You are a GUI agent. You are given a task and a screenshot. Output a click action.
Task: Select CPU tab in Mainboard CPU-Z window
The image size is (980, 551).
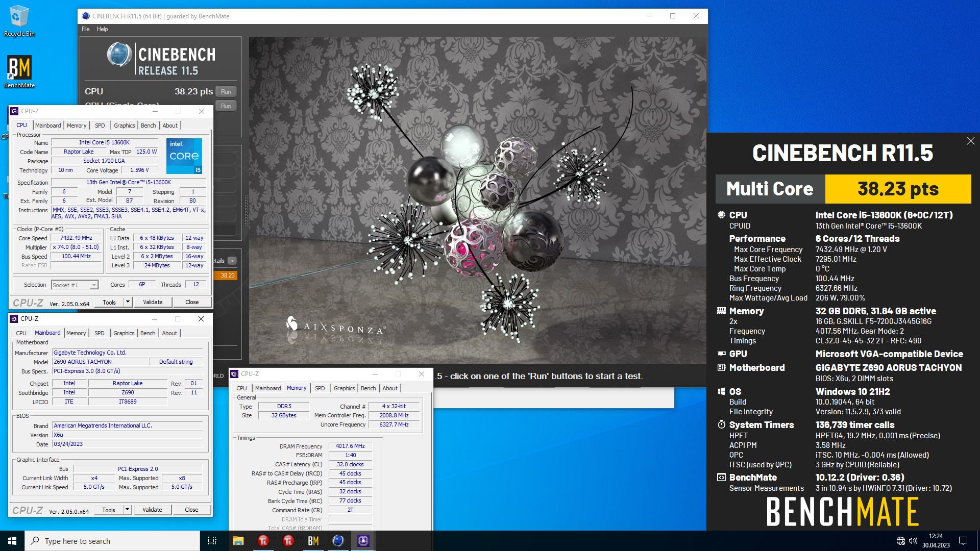tap(21, 333)
